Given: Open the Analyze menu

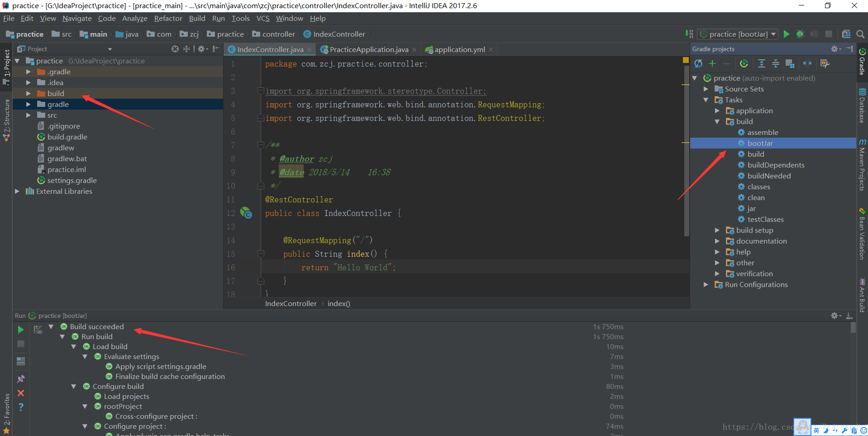Looking at the screenshot, I should coord(135,18).
